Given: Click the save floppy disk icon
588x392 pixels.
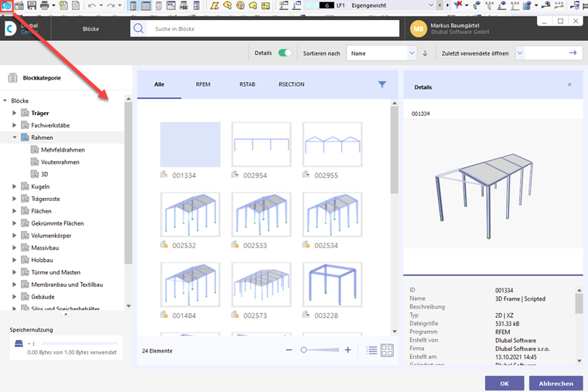Looking at the screenshot, I should pos(32,5).
